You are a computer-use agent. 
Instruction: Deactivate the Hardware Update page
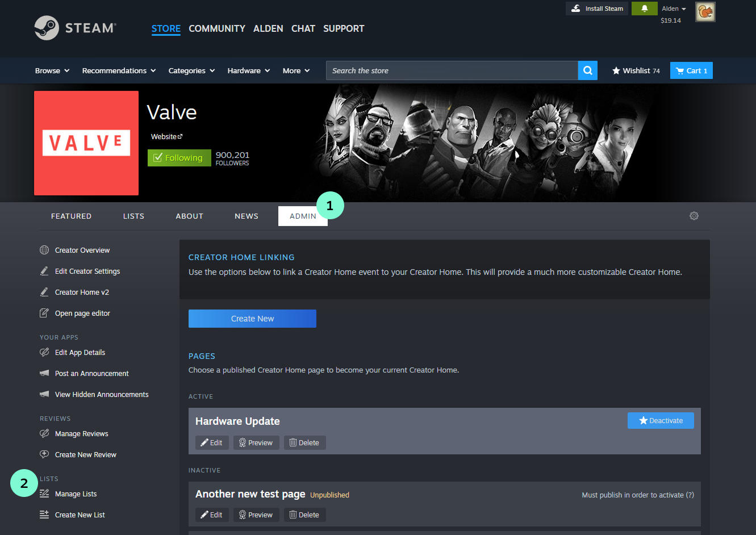[x=661, y=420]
